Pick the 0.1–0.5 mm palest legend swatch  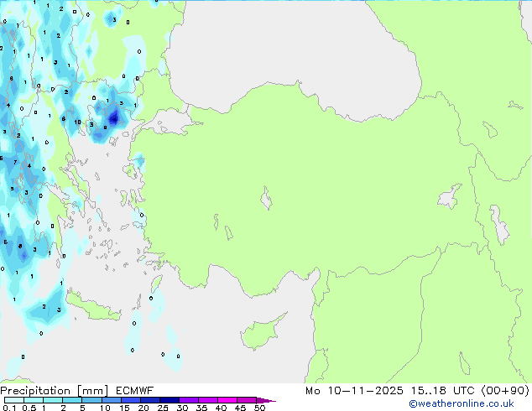(14, 400)
